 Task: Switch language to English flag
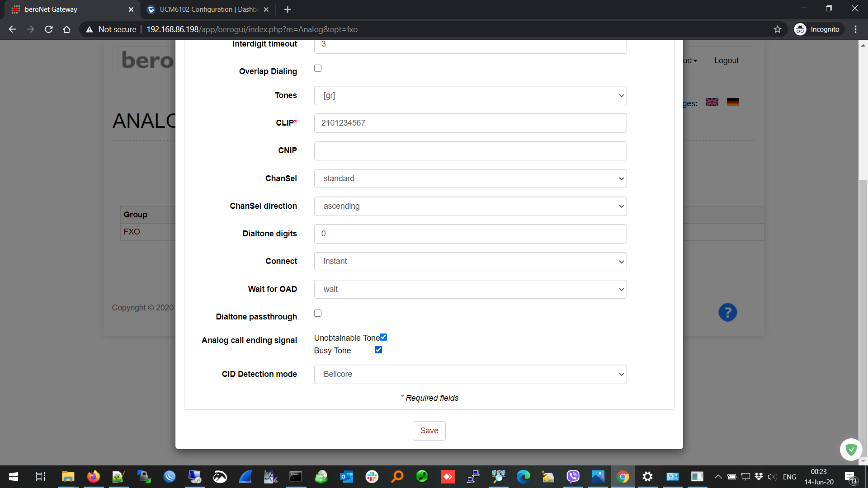[712, 103]
